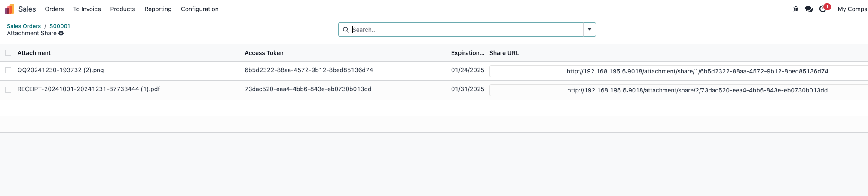Click the Attachment Share title text

pos(32,33)
